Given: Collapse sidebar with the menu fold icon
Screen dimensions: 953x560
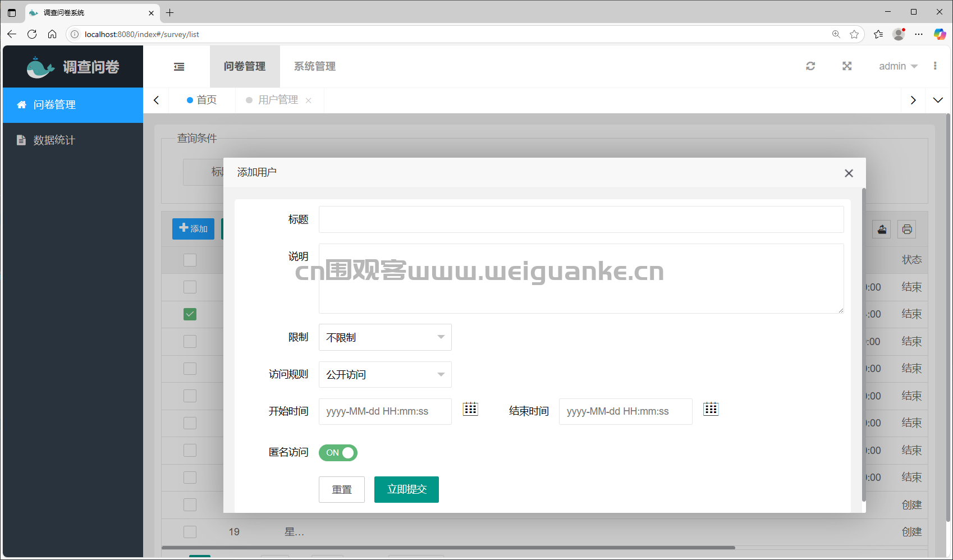Looking at the screenshot, I should pyautogui.click(x=179, y=67).
